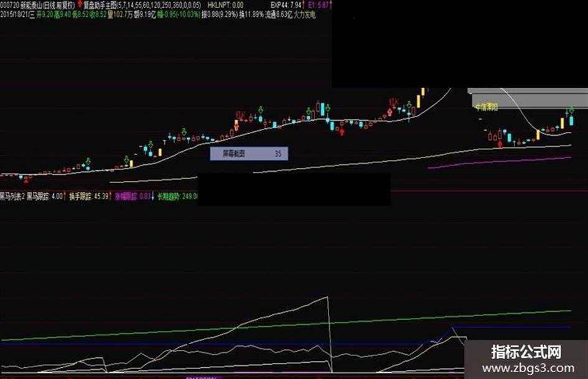Viewport: 588px width, 379px height.
Task: Click the red arrow icon before 复盘助手主图
Action: click(x=80, y=4)
